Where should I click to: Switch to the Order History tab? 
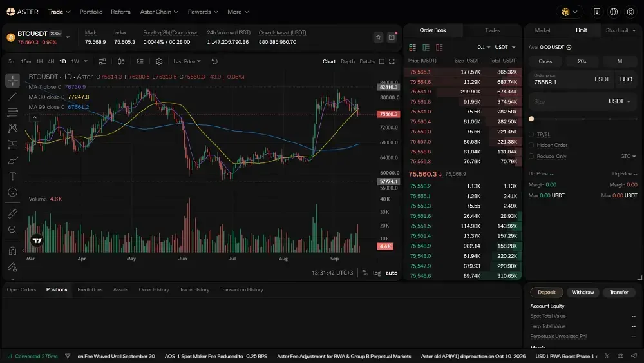pos(154,290)
